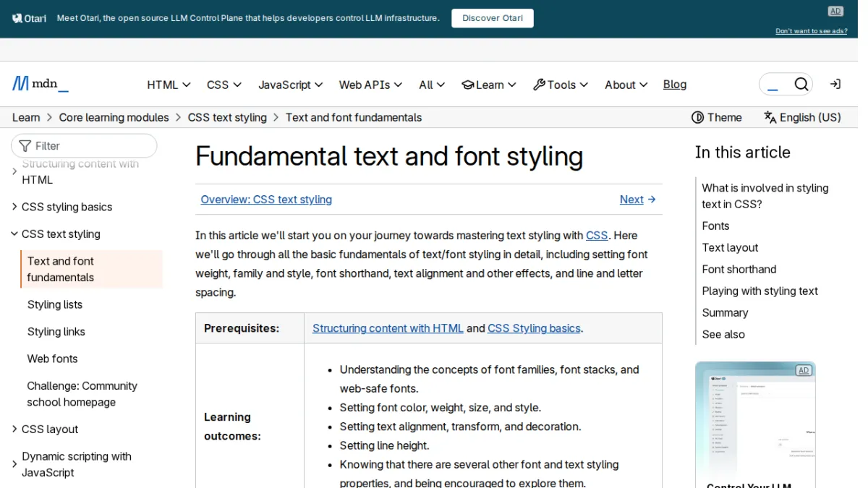
Task: Click the Learn breadcrumb
Action: [x=26, y=117]
